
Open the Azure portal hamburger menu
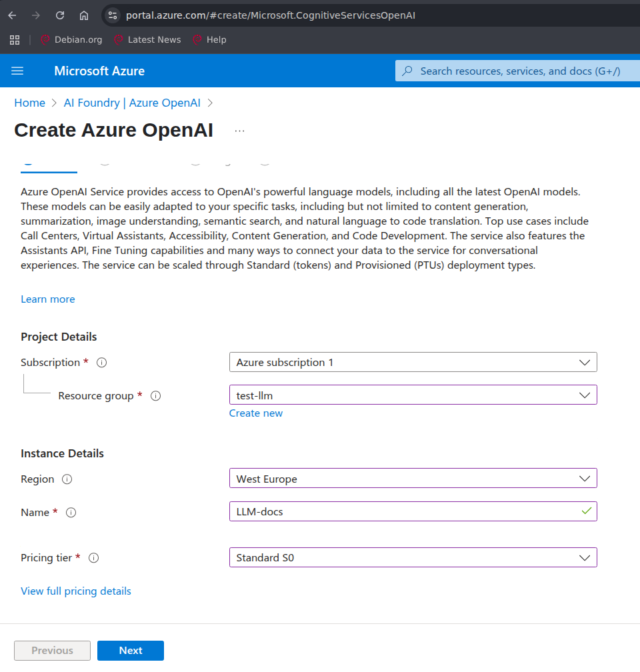17,71
